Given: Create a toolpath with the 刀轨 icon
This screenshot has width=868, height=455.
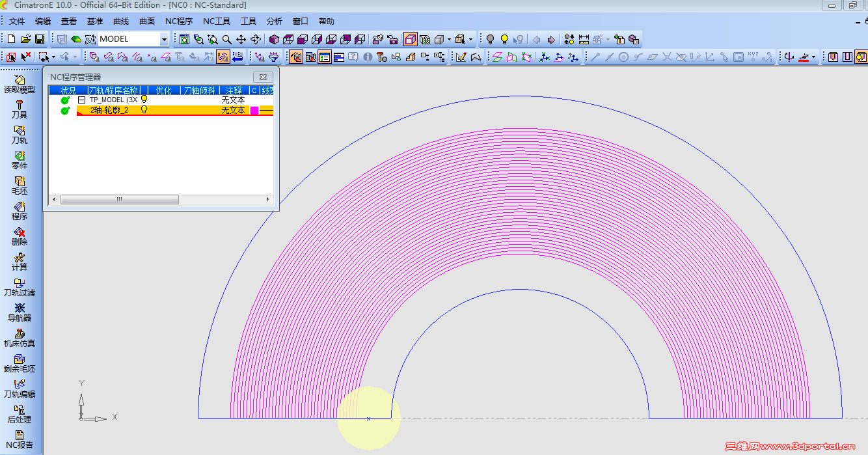Looking at the screenshot, I should 20,135.
